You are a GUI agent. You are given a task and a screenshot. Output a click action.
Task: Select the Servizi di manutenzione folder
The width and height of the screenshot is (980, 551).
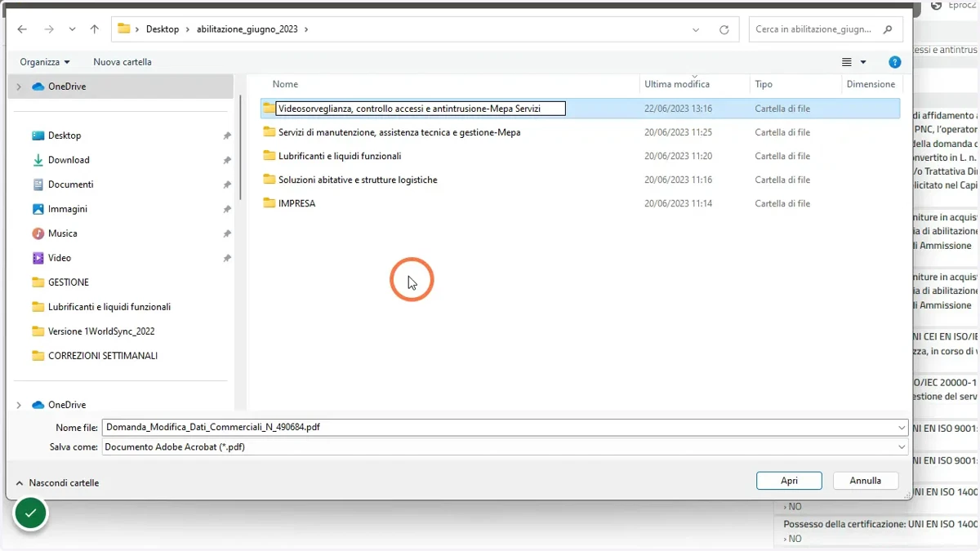coord(399,132)
